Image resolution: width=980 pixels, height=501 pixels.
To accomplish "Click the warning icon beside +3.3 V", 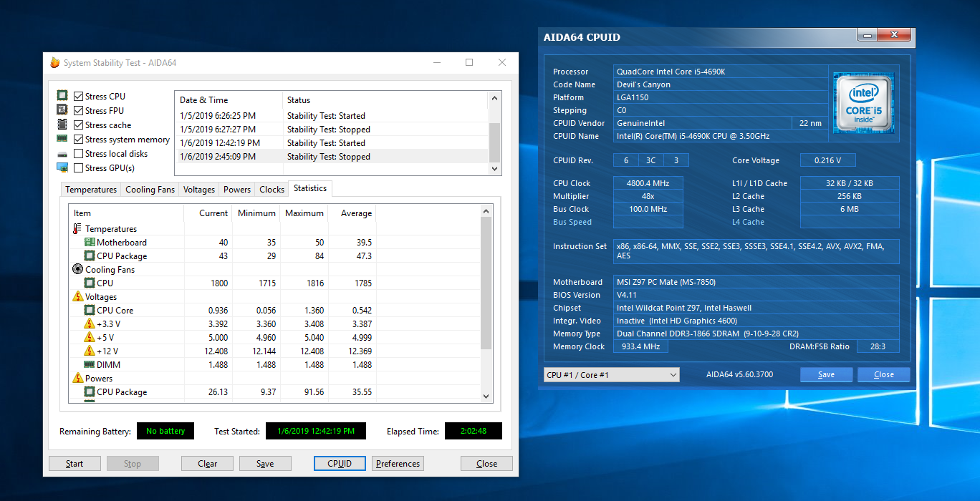I will click(90, 324).
